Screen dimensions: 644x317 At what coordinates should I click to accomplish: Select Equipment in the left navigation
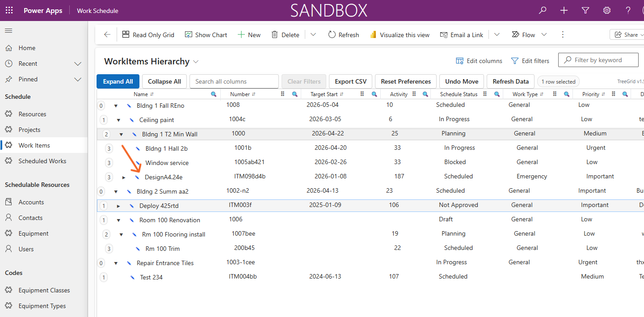coord(34,233)
